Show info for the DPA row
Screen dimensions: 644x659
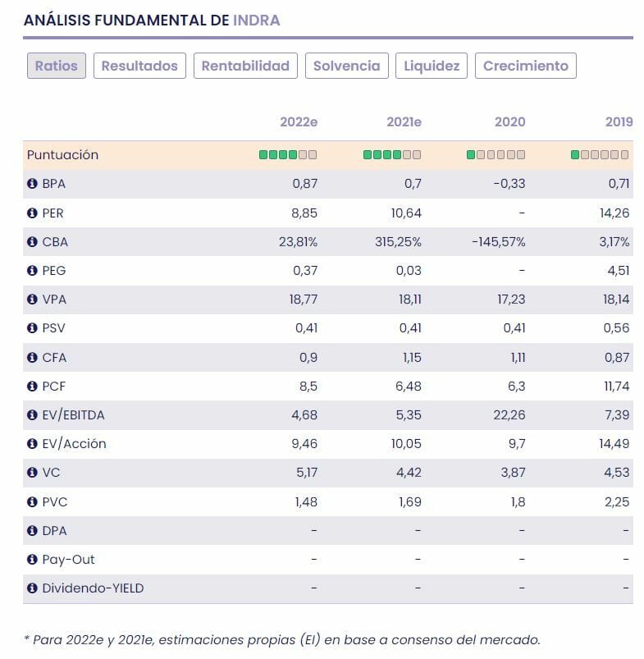tap(33, 531)
